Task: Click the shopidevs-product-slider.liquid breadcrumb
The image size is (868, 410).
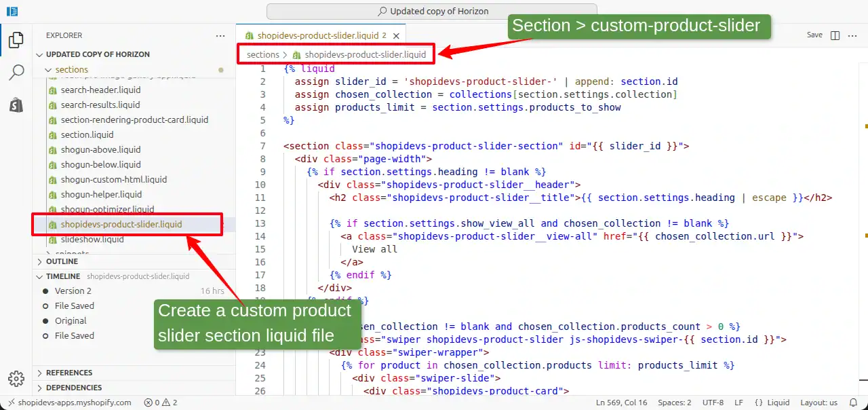Action: tap(366, 54)
